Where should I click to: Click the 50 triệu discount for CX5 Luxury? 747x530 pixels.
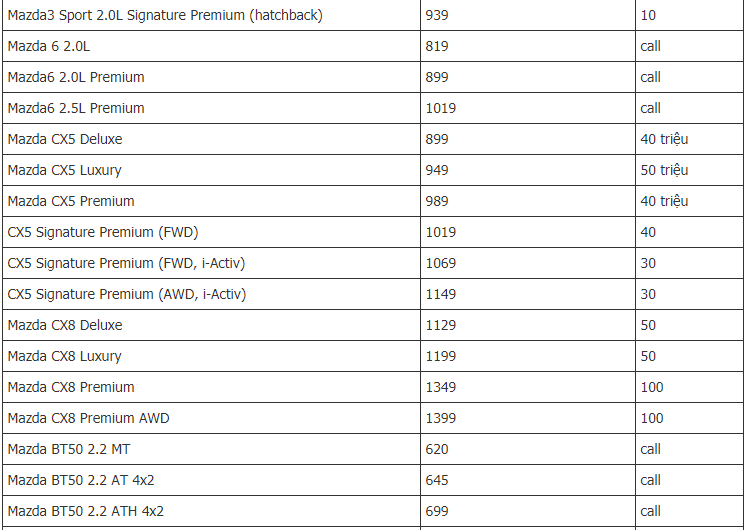pos(664,170)
